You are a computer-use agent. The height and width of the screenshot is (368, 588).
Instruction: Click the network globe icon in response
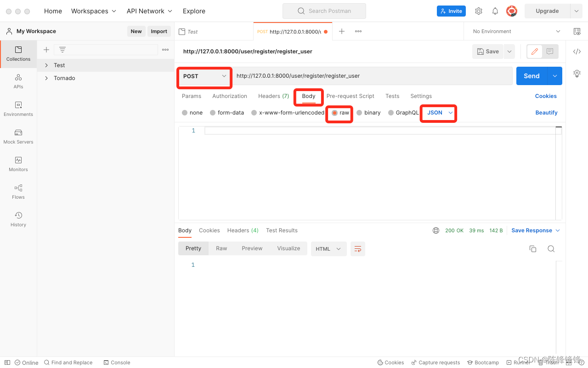[436, 230]
